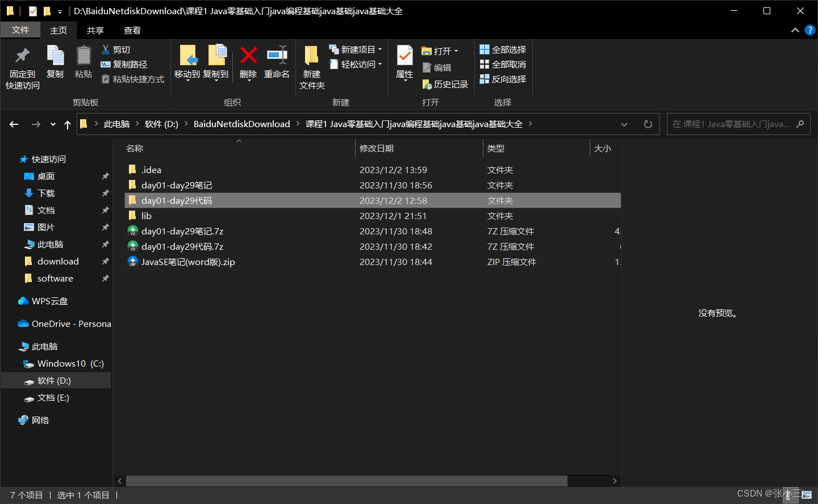Collapse the ribbon with the chevron
This screenshot has width=818, height=504.
[795, 30]
